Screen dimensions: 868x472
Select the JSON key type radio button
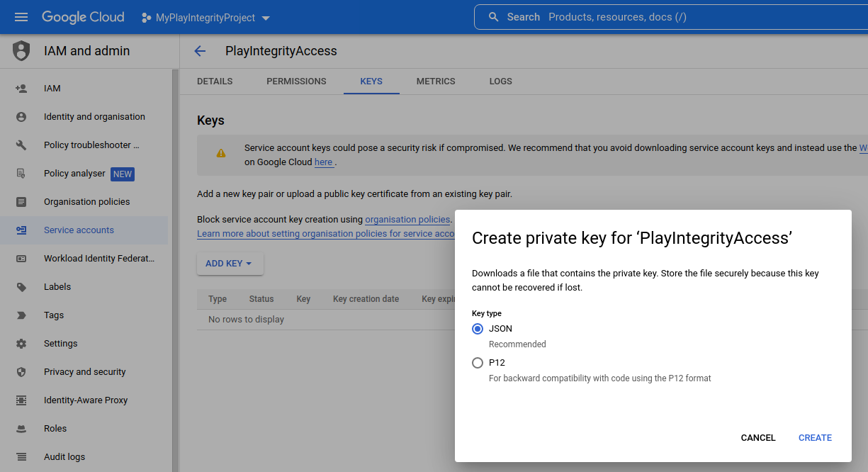478,328
